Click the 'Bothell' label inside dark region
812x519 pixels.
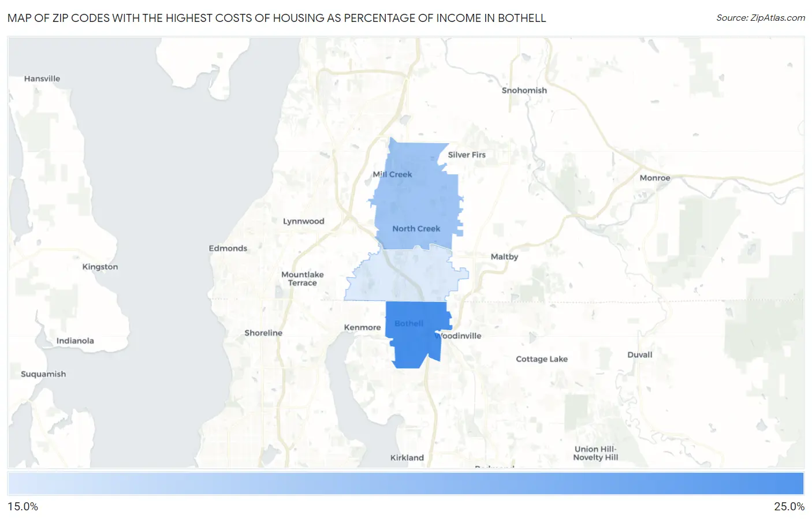[409, 323]
